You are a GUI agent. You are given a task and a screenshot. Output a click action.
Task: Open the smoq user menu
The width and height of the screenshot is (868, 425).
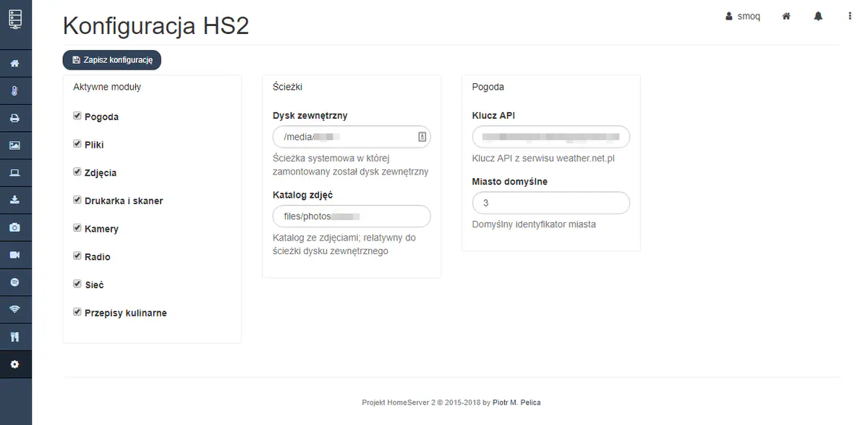tap(743, 16)
